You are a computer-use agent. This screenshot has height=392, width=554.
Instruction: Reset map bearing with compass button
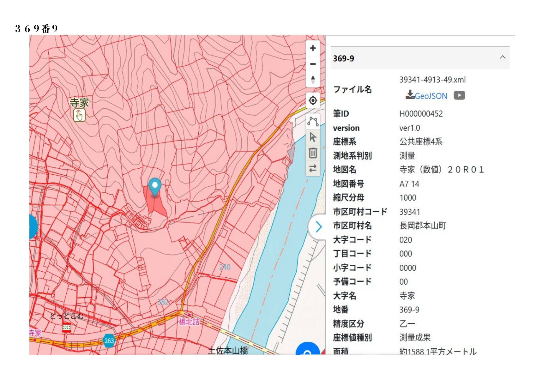313,80
